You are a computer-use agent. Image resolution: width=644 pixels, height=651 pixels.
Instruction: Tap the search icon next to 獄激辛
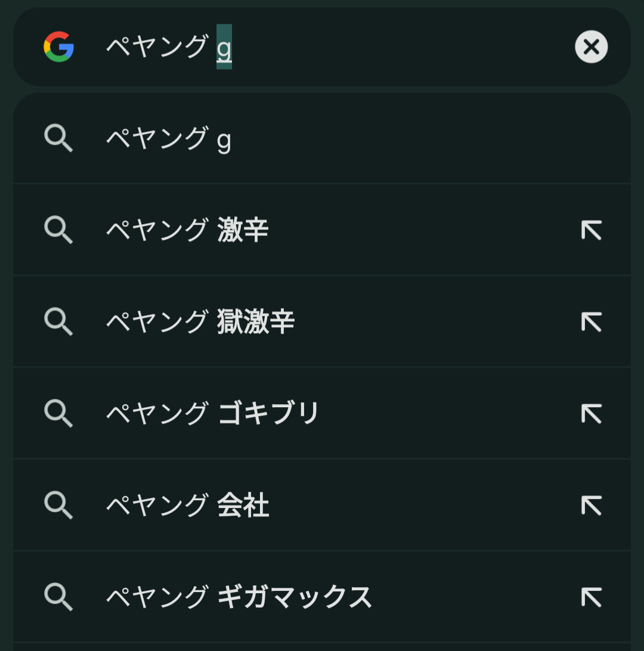58,322
